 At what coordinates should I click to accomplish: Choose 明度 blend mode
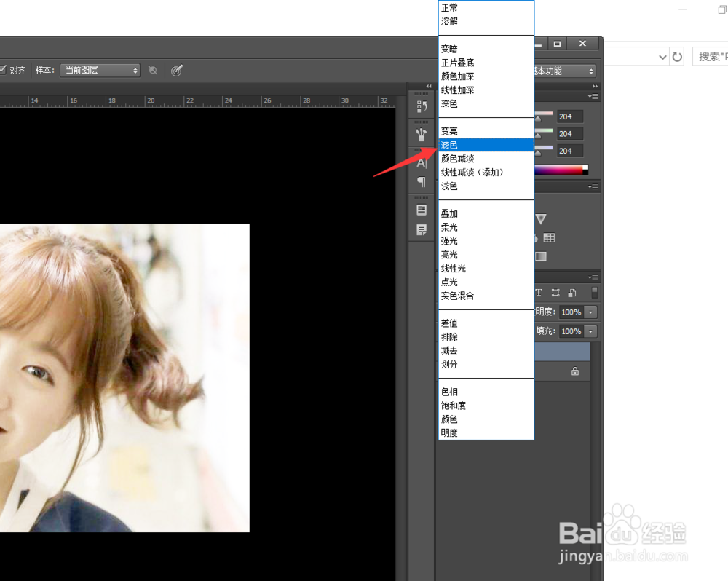[x=486, y=433]
